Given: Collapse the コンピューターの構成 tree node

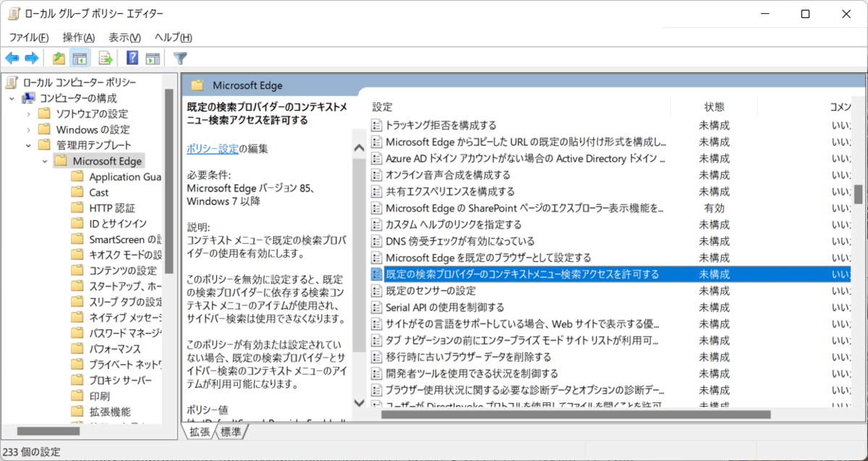Looking at the screenshot, I should pos(12,98).
